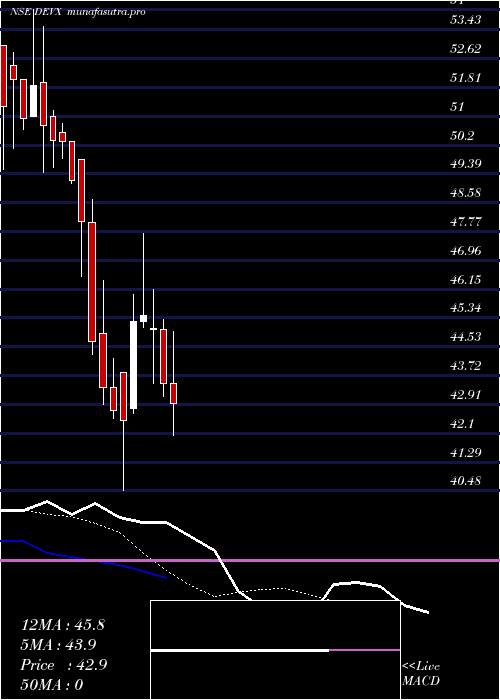Screen dimensions: 500x700
Task: Click the magenta horizontal zero line
Action: coord(250,560)
